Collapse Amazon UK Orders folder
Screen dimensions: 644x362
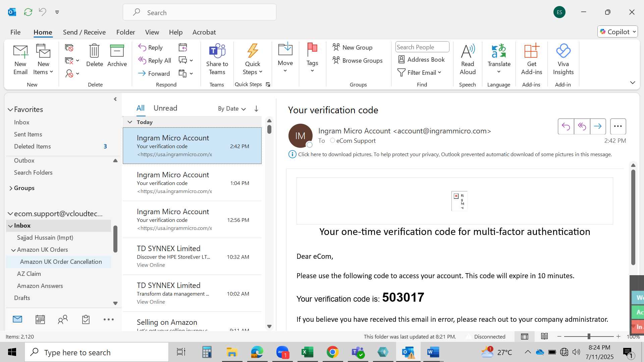coord(13,250)
